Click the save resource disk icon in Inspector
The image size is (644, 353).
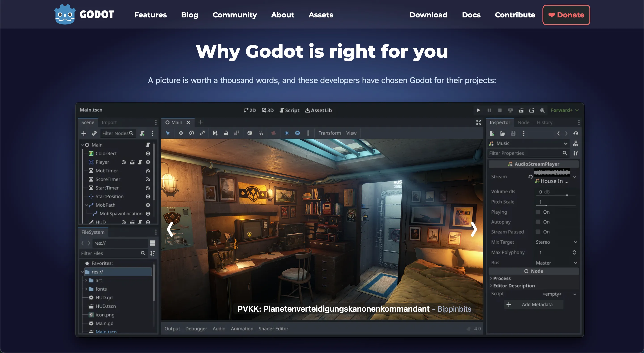coord(513,133)
